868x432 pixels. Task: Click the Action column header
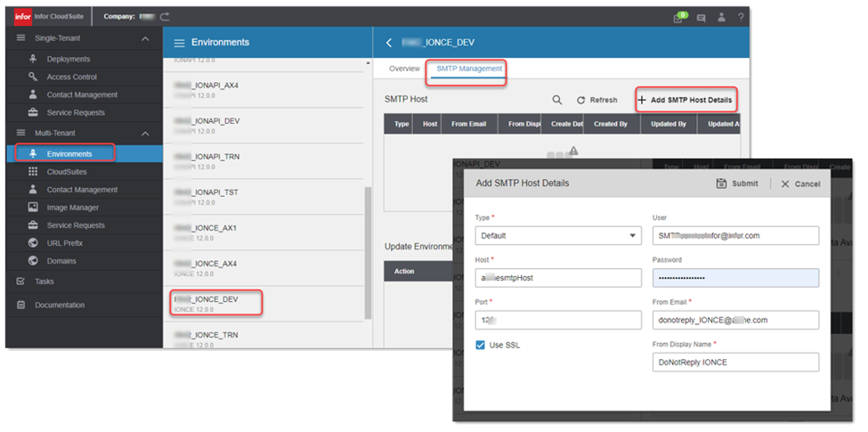click(404, 272)
